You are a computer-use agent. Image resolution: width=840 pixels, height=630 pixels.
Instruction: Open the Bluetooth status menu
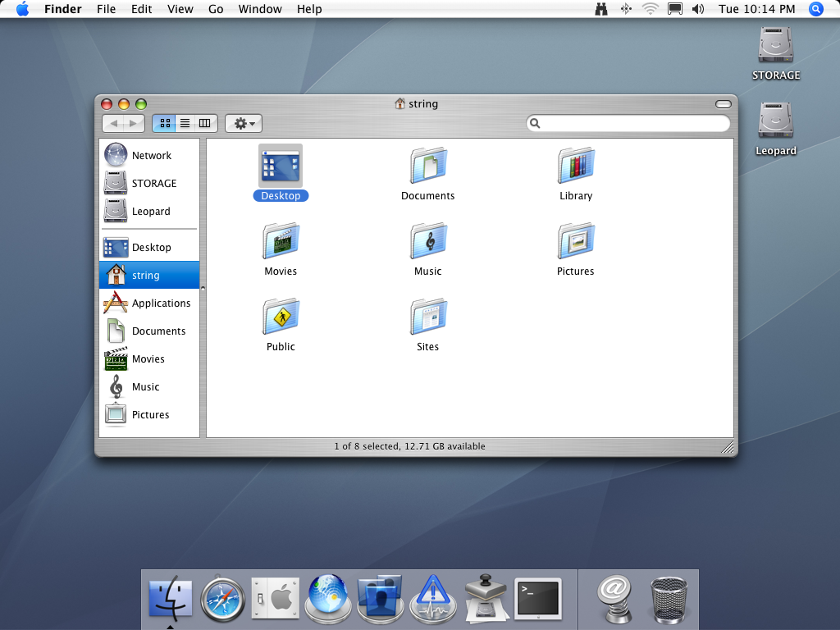click(626, 9)
